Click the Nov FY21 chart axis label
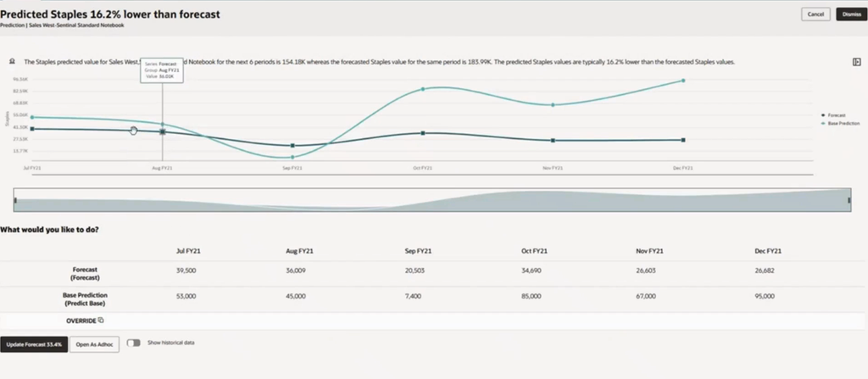The width and height of the screenshot is (868, 379). tap(553, 168)
